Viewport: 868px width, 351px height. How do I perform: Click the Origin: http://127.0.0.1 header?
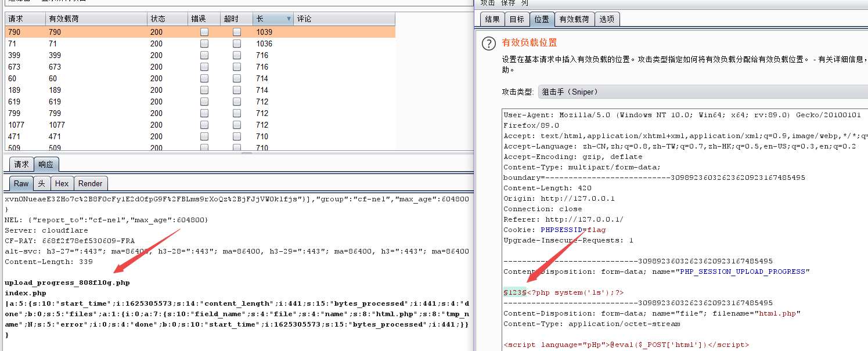coord(559,198)
